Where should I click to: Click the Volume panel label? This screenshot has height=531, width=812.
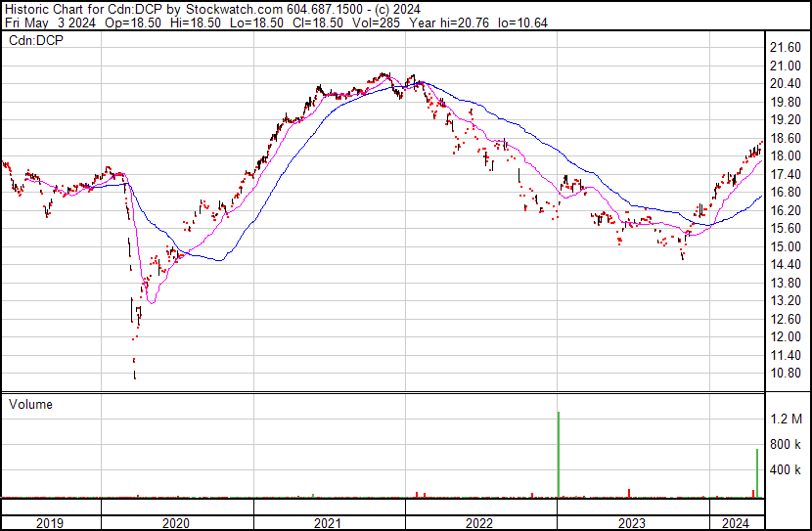[30, 405]
